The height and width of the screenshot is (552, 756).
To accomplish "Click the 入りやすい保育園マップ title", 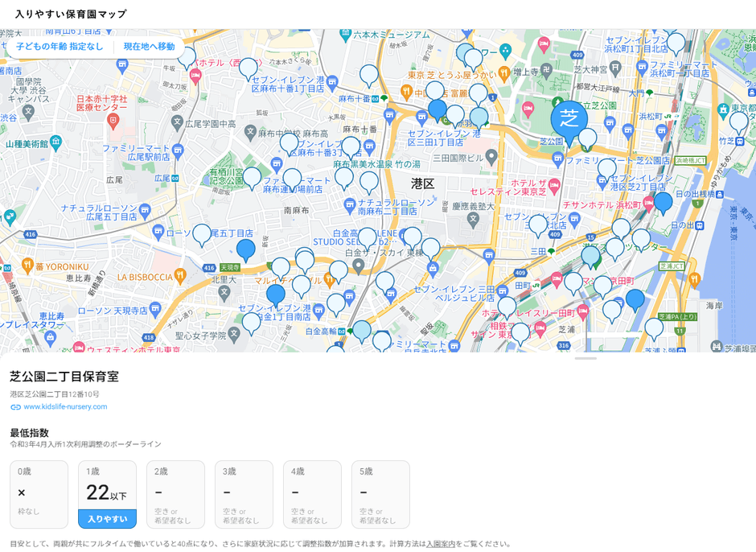I will 70,12.
